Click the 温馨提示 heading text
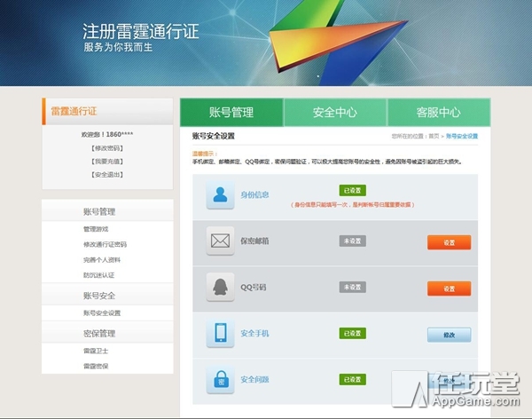The width and height of the screenshot is (532, 419). tap(205, 154)
